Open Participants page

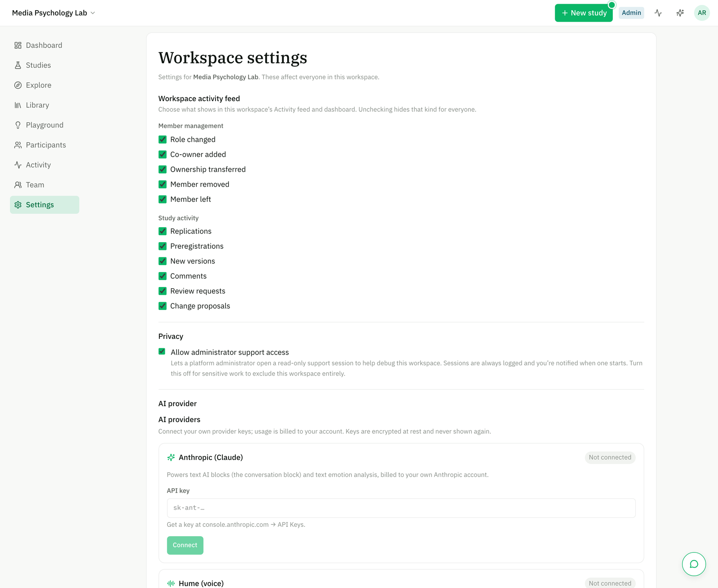point(44,145)
